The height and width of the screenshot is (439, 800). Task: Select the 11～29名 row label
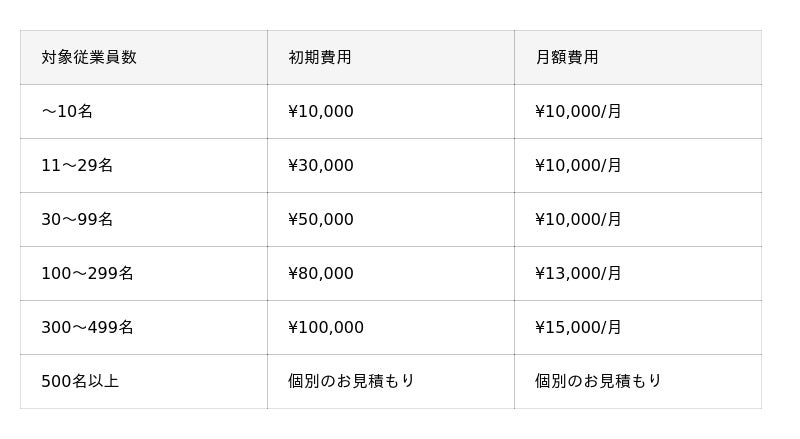pos(77,165)
